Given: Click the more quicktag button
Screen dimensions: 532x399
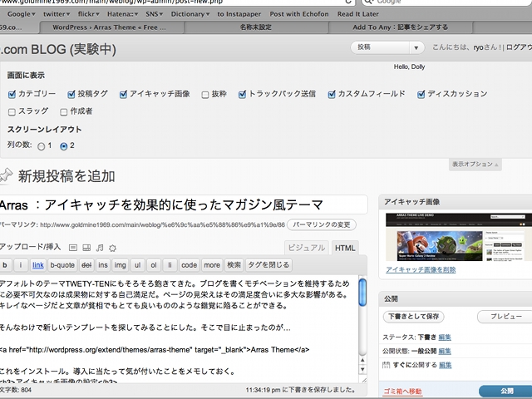Looking at the screenshot, I should click(212, 265).
